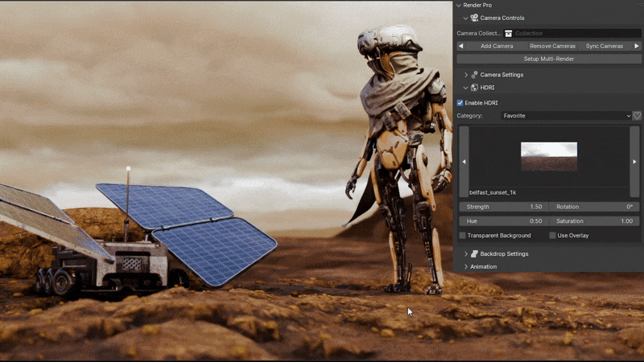The image size is (644, 362).
Task: Click the Backdrop Settings icon
Action: pyautogui.click(x=474, y=253)
